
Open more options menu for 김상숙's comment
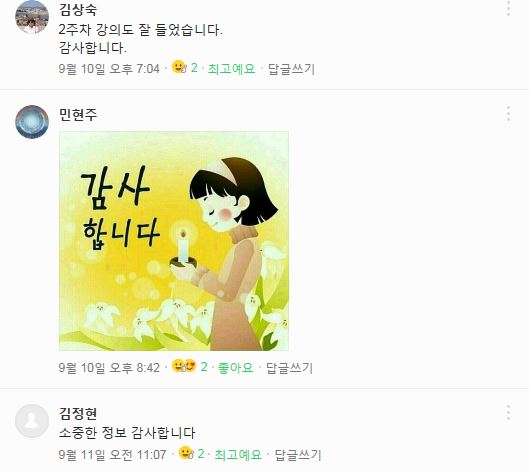pos(508,9)
